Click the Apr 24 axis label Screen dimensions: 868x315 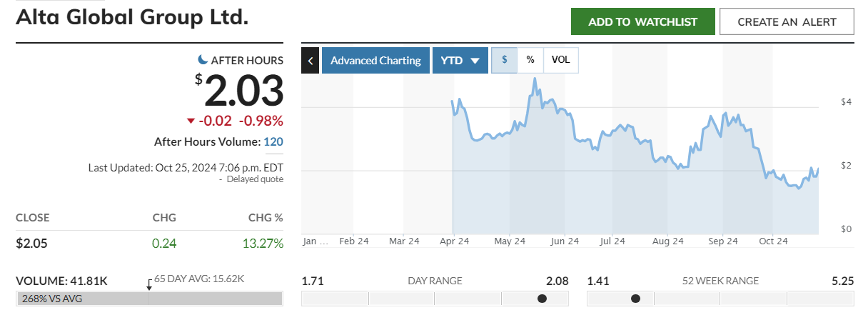(453, 241)
